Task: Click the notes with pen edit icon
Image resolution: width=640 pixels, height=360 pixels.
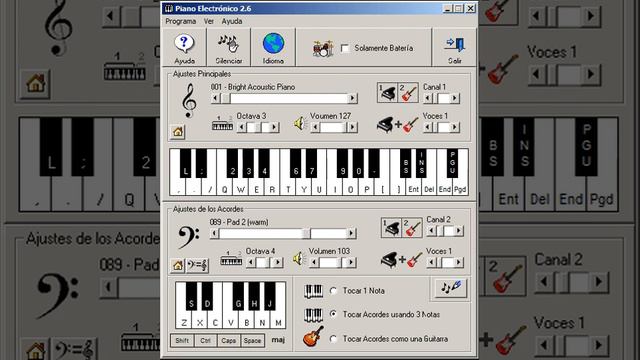Action: tap(450, 287)
